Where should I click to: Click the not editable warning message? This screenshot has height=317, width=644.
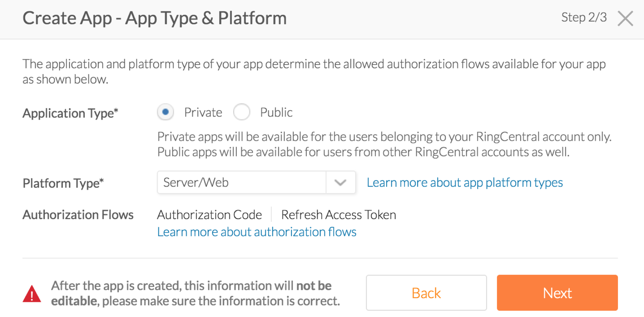(195, 293)
